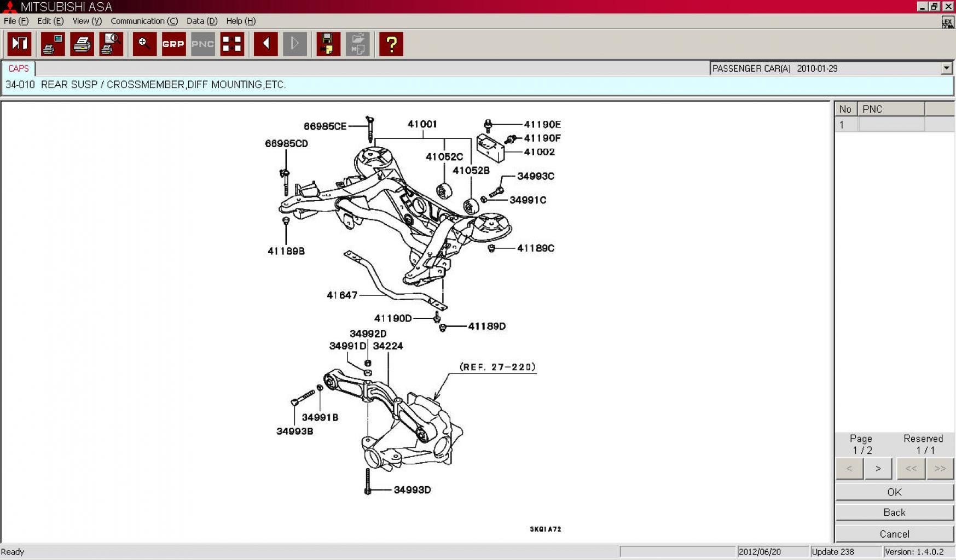Image resolution: width=956 pixels, height=560 pixels.
Task: Open the Communication menu
Action: click(x=144, y=21)
